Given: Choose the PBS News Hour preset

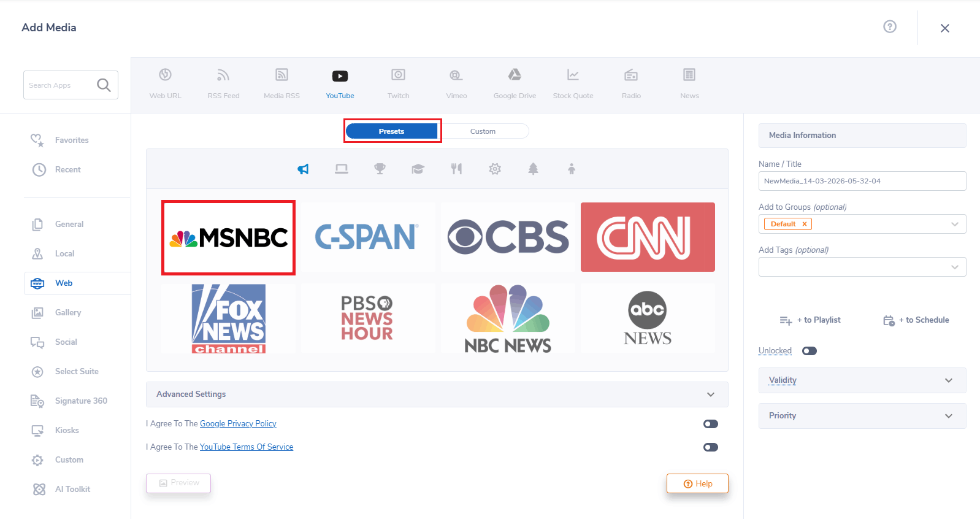Looking at the screenshot, I should (368, 318).
